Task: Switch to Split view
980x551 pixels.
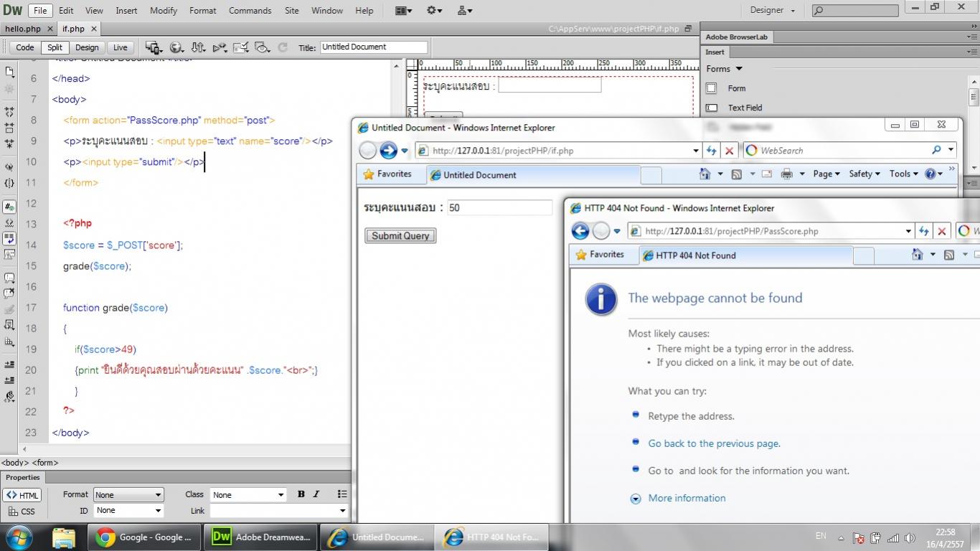Action: (55, 47)
